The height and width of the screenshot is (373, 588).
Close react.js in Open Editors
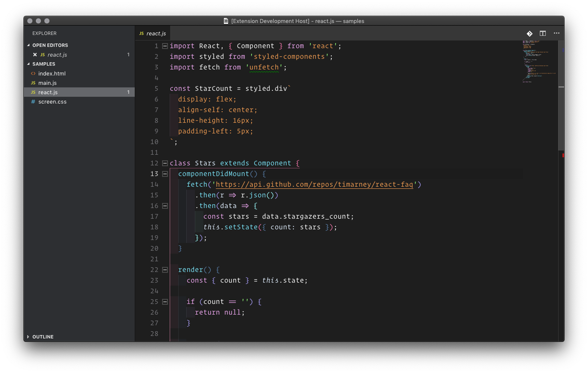pos(35,55)
